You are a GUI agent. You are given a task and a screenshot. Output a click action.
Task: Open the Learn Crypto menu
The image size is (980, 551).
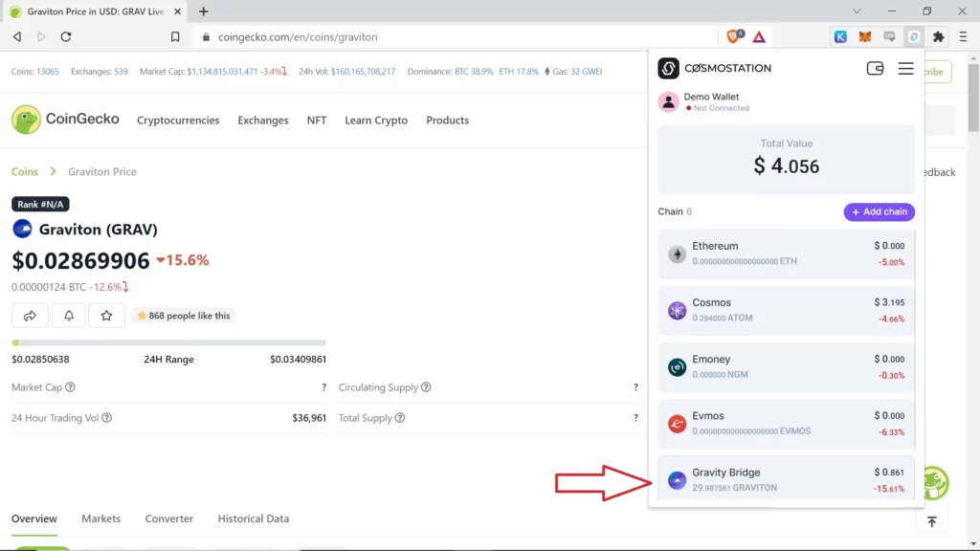pyautogui.click(x=376, y=120)
